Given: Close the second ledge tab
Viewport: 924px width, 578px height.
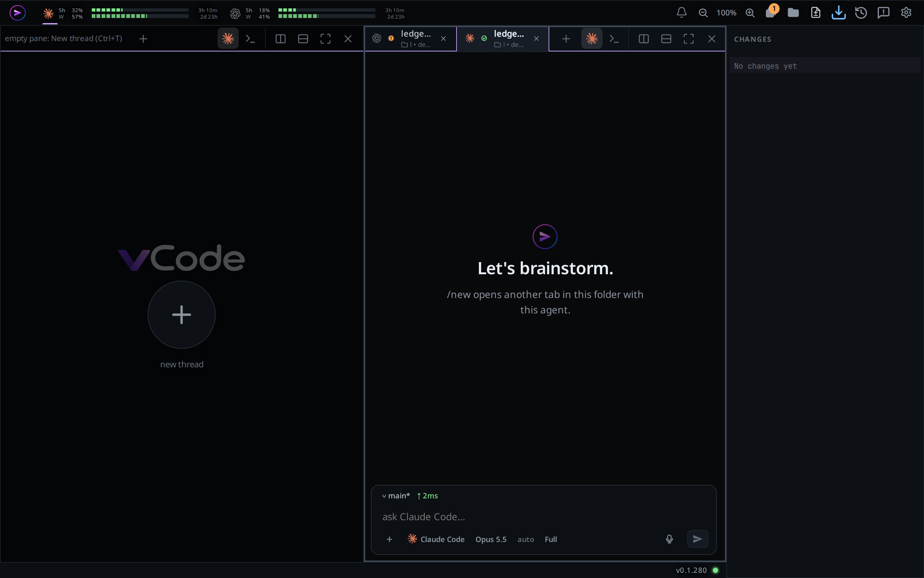Looking at the screenshot, I should [x=536, y=39].
